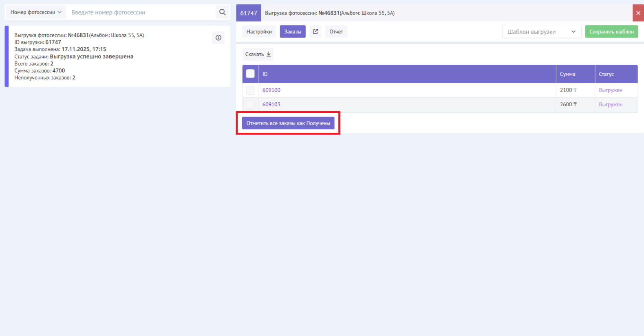This screenshot has width=644, height=336.
Task: Click the 61747 export ID badge
Action: coord(249,13)
